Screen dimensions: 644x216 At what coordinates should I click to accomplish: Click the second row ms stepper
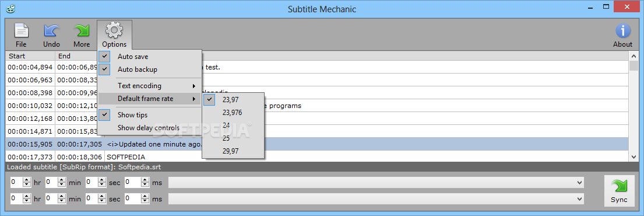click(145, 198)
